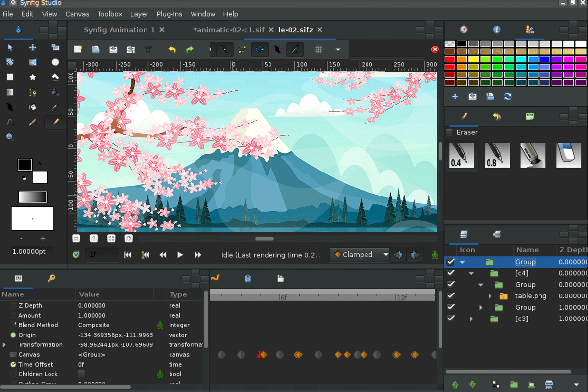Enable the Eraser option in the brush panel
Viewport: 588px width, 392px height.
449,132
